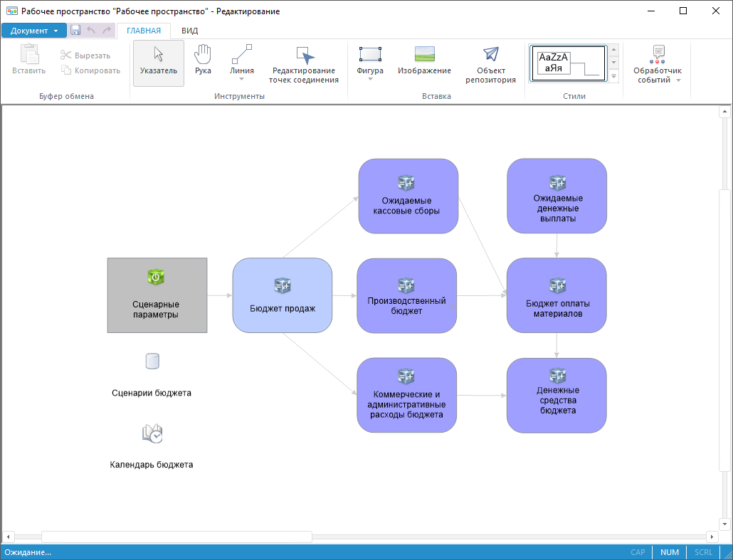
Task: Click the Сценарии бюджета database icon
Action: [x=152, y=361]
